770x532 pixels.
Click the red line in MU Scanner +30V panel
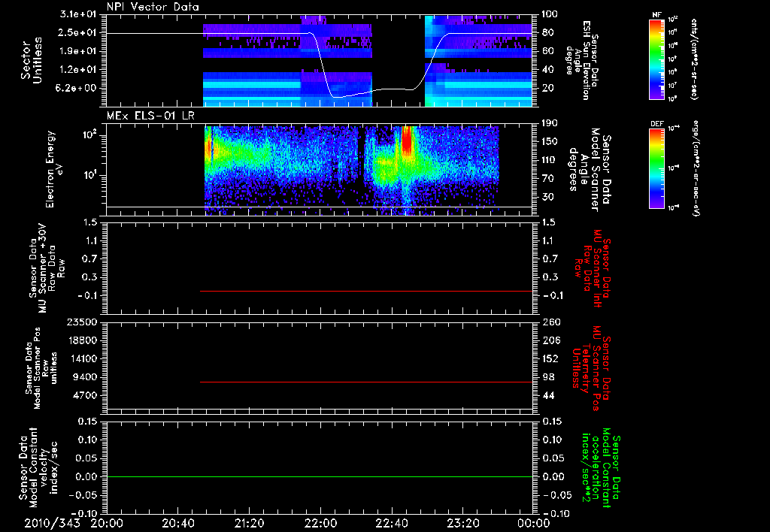pos(366,291)
